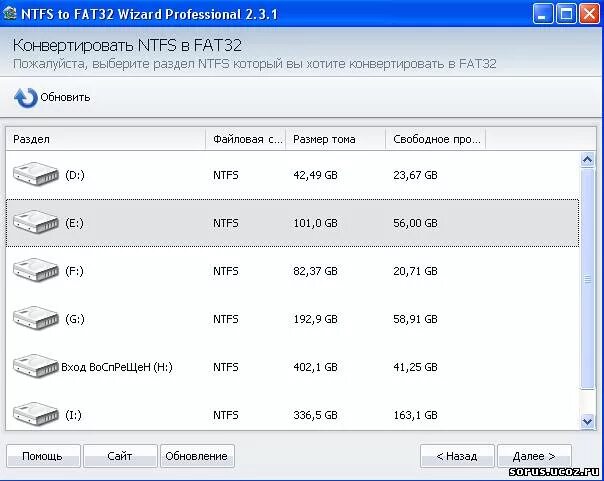Click the scrollbar down arrow

click(587, 421)
